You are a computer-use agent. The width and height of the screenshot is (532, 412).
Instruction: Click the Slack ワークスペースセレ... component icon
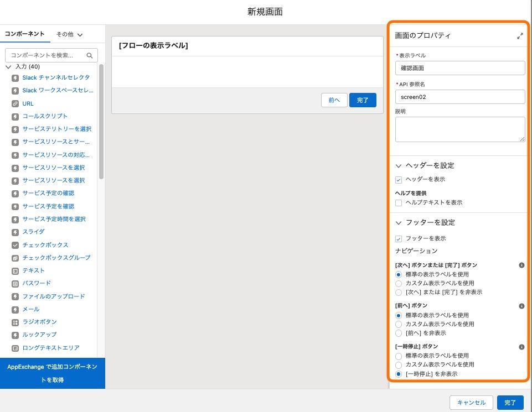tap(15, 91)
